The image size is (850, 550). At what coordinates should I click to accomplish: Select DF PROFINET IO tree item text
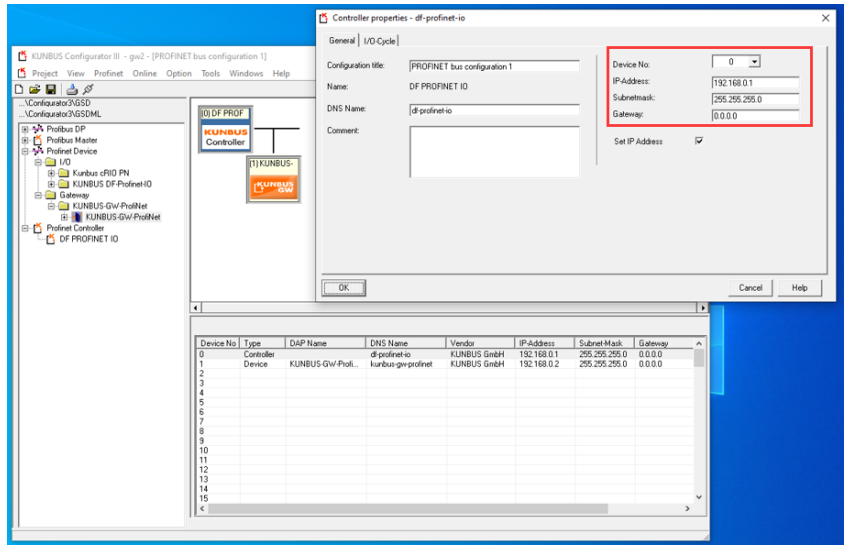click(88, 239)
